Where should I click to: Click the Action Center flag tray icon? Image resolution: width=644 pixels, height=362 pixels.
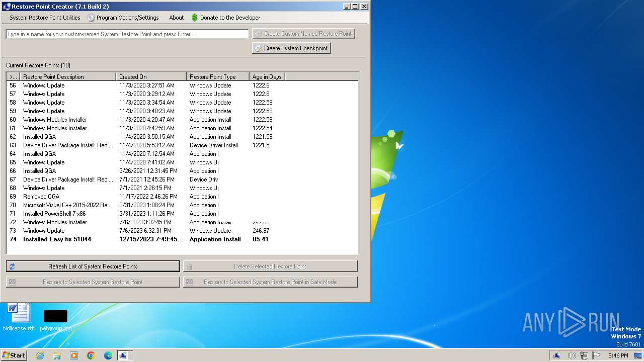coord(595,355)
